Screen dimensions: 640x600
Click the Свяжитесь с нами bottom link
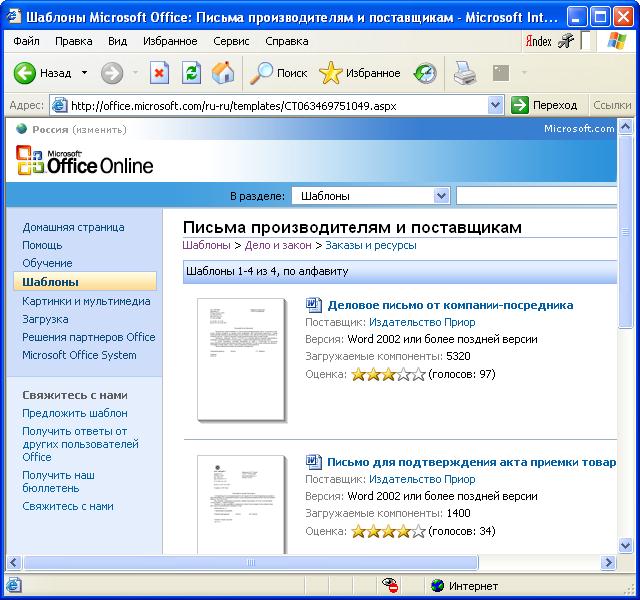pos(68,506)
